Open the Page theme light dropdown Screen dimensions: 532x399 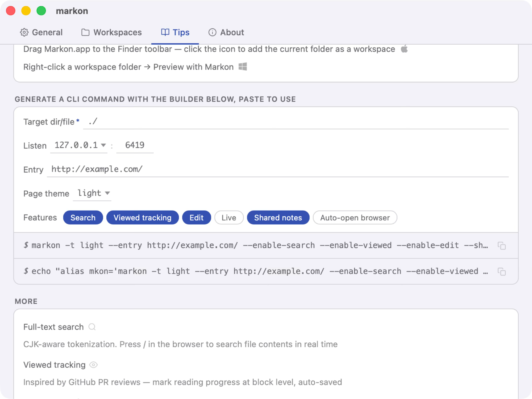coord(92,193)
